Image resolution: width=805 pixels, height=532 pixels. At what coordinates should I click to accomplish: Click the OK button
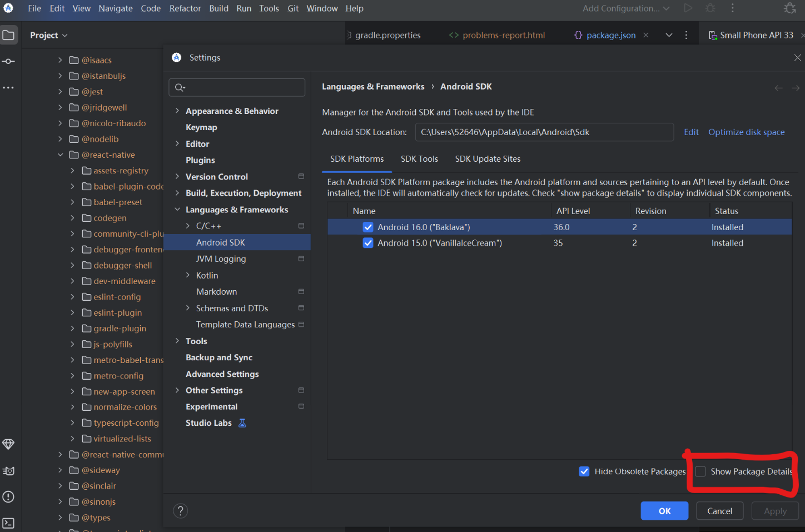point(664,511)
